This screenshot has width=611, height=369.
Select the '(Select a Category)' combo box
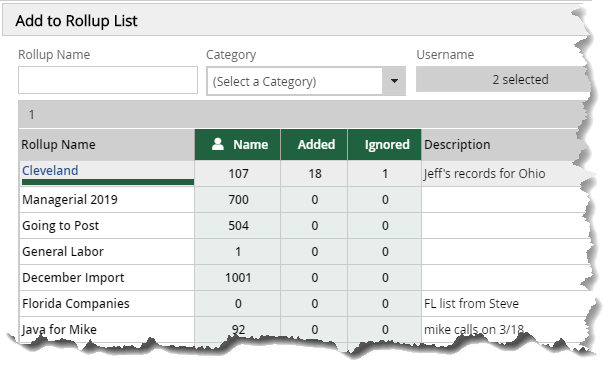click(306, 81)
